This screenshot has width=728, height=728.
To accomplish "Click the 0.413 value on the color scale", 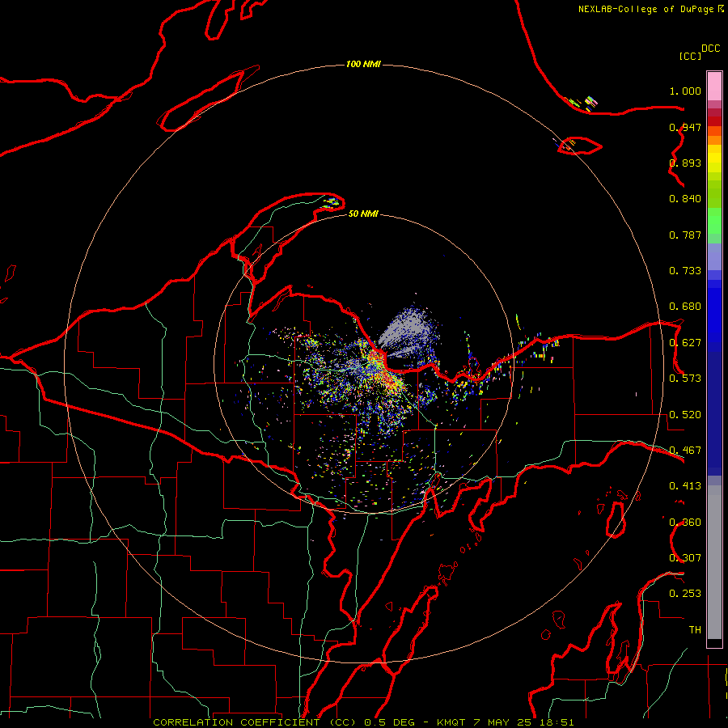I will coord(685,486).
